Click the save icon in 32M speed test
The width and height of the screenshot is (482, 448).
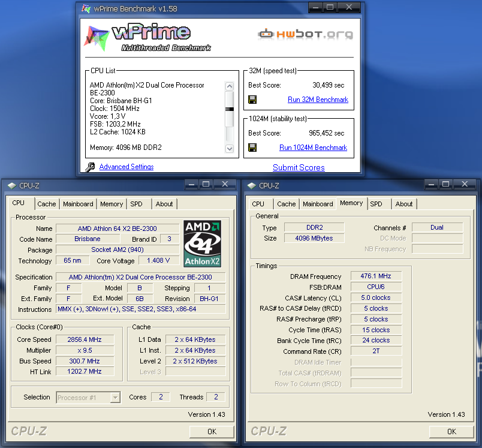252,100
